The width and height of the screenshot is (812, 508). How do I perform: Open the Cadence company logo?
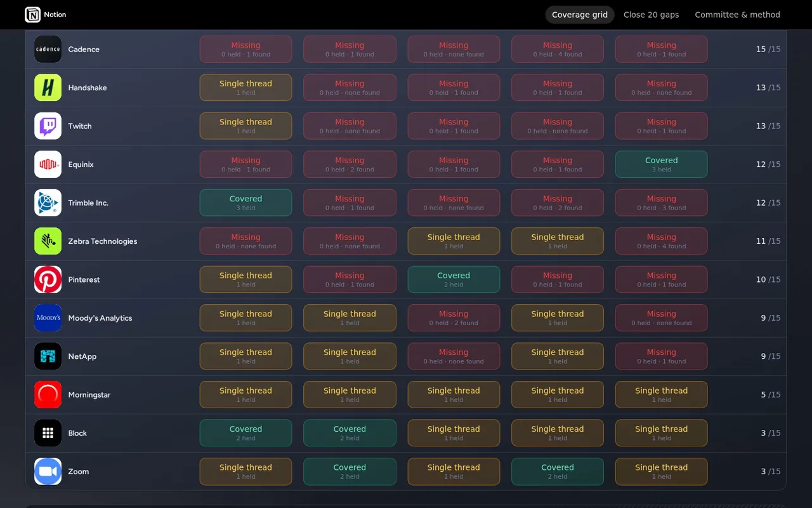(48, 50)
